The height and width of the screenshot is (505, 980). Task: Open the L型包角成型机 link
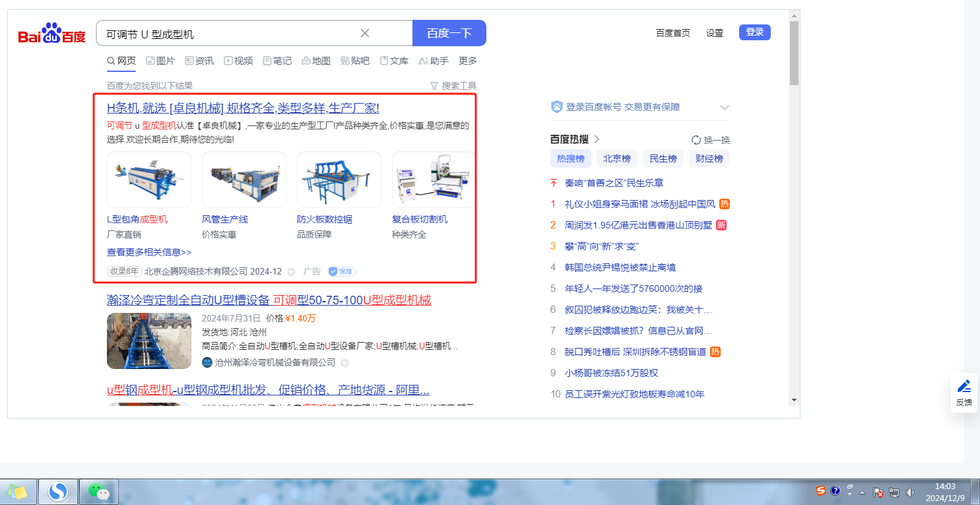point(137,219)
